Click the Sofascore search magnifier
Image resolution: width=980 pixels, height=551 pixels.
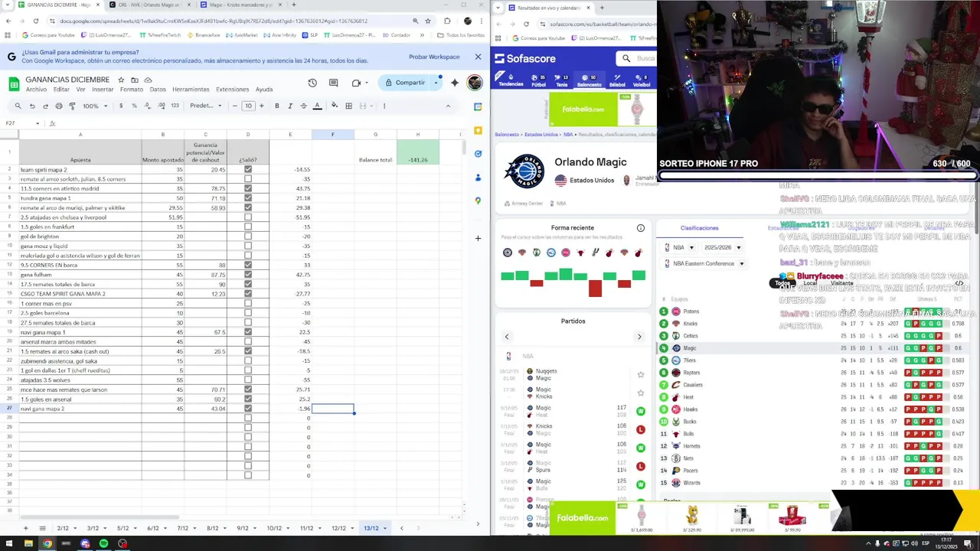pyautogui.click(x=626, y=58)
